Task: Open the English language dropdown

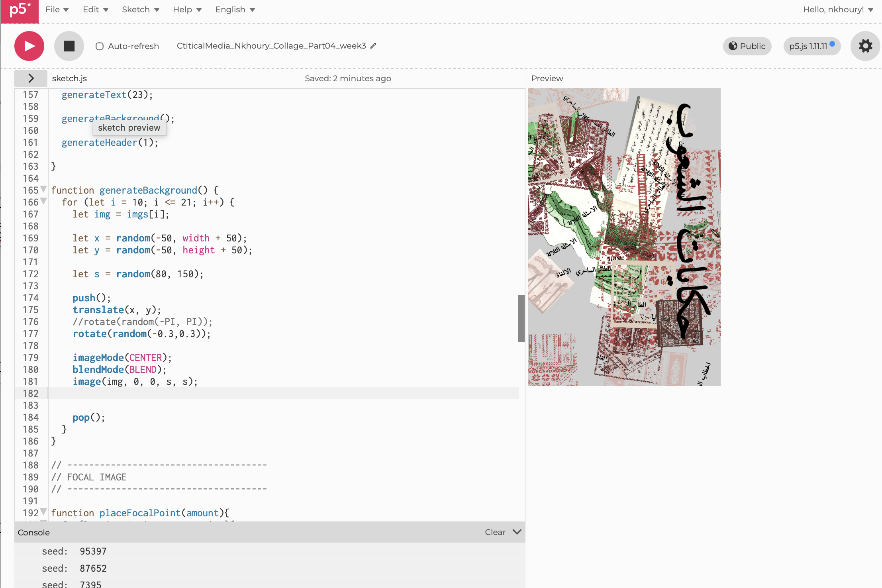Action: click(x=235, y=10)
